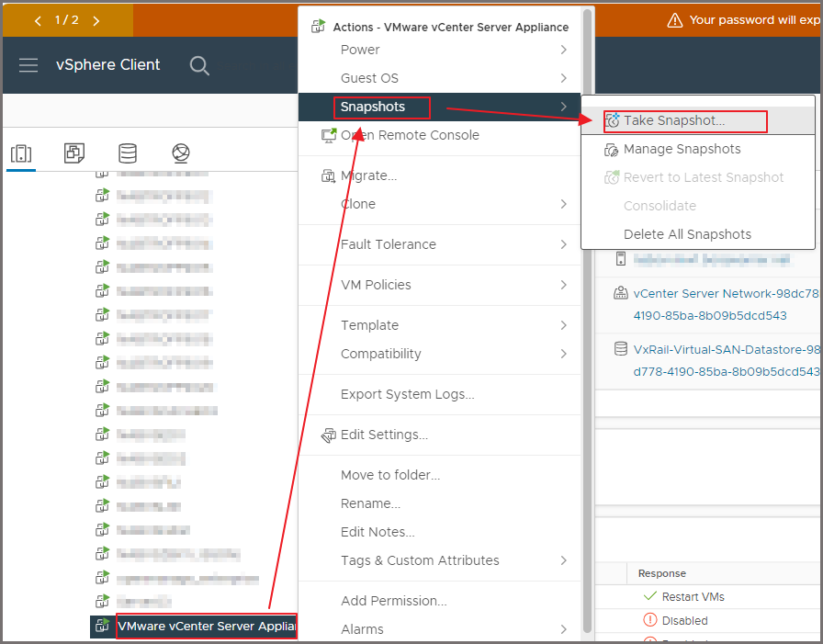This screenshot has width=823, height=644.
Task: Switch to VMs and Templates inventory tab
Action: (x=74, y=153)
